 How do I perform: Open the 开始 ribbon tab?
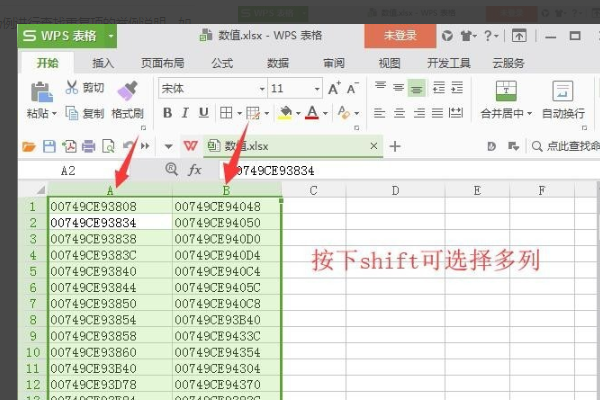47,63
